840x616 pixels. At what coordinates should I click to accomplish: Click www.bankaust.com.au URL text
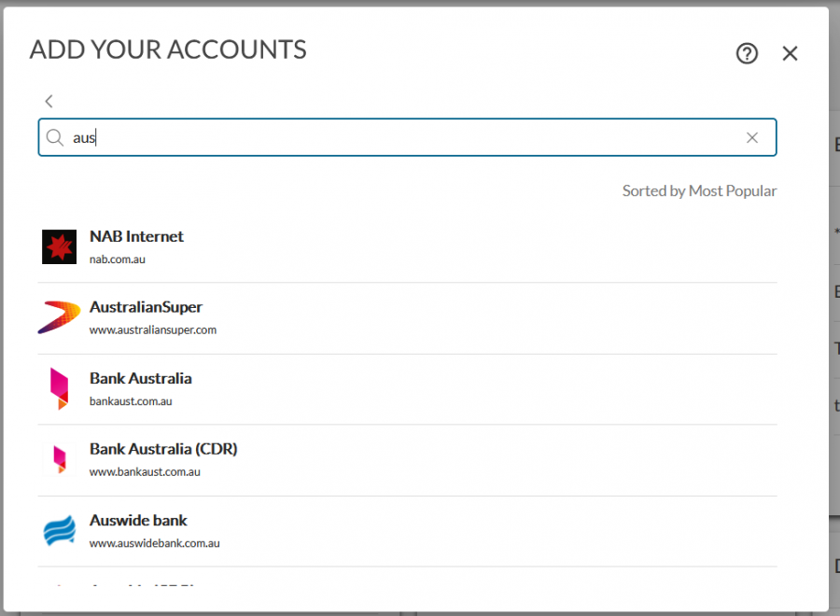(x=145, y=472)
